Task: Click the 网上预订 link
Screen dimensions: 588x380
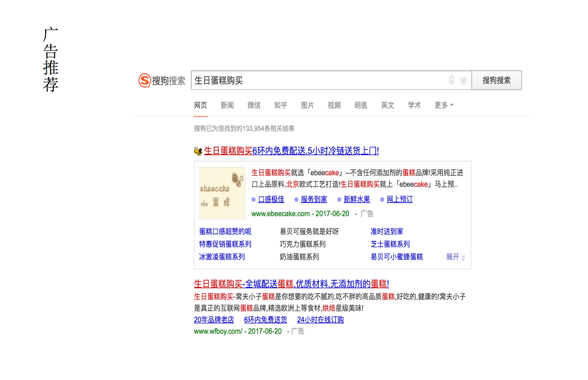Action: (400, 199)
